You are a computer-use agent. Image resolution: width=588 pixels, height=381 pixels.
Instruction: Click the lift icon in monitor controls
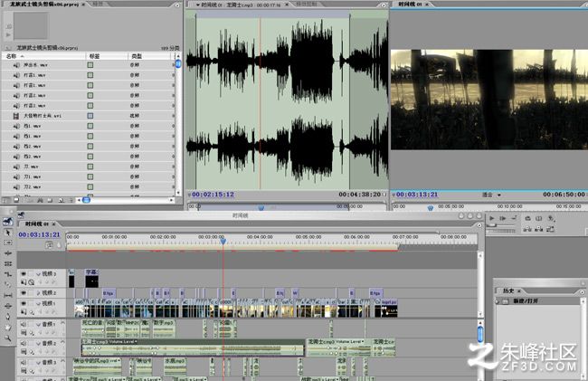[x=527, y=229]
